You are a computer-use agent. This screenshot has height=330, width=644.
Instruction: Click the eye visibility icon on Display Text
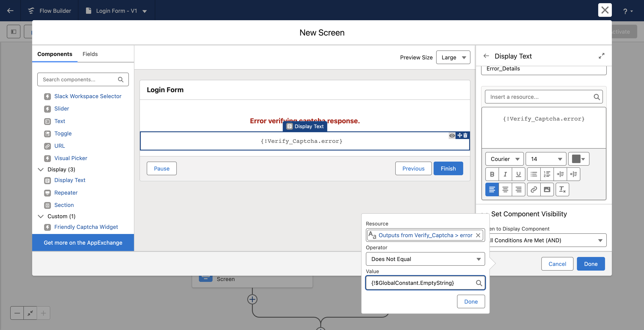coord(452,135)
